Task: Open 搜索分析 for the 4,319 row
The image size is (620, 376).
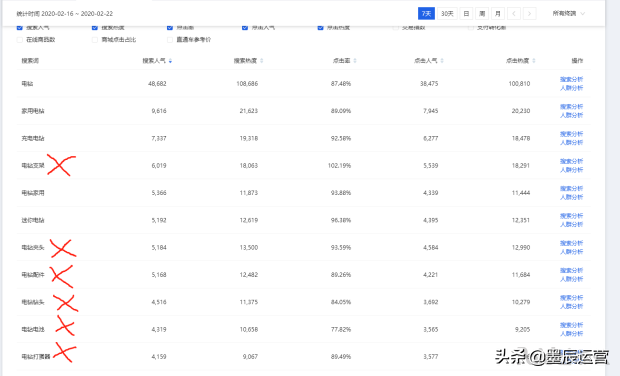Action: point(571,325)
